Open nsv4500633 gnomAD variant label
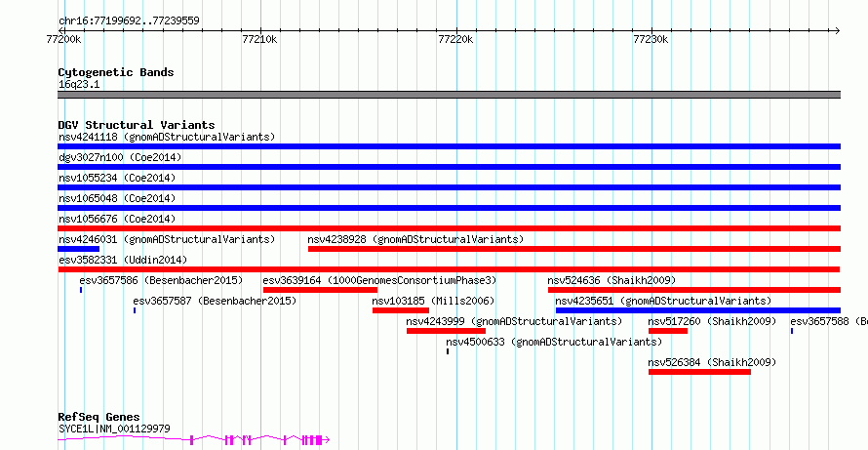The width and height of the screenshot is (868, 450). point(554,342)
